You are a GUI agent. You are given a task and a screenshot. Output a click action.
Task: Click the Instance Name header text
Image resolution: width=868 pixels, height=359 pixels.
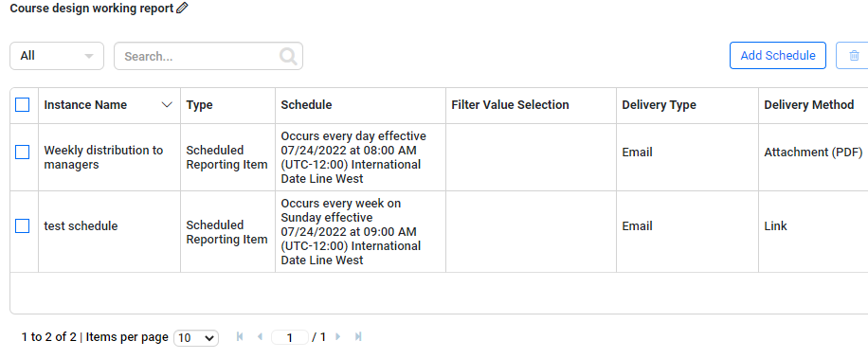(x=85, y=104)
